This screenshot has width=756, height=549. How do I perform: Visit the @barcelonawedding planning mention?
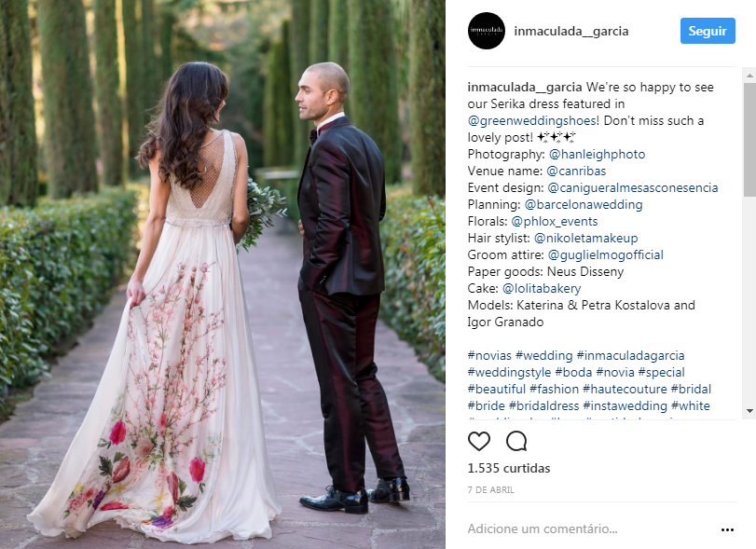coord(584,204)
